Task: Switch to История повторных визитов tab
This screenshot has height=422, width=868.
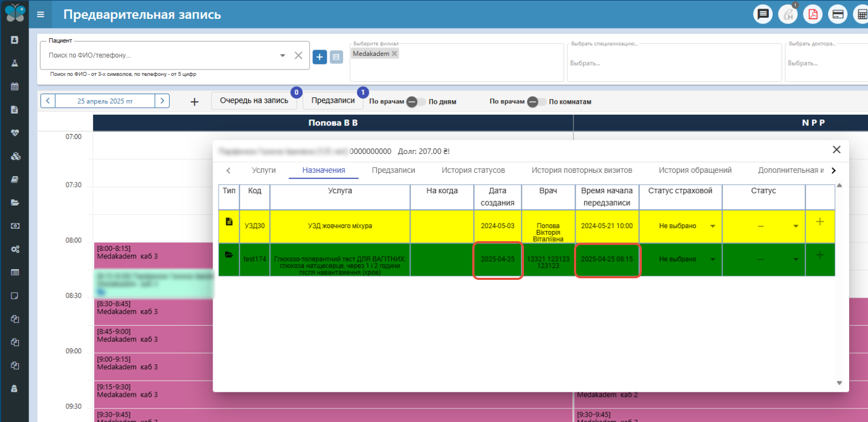Action: 582,170
